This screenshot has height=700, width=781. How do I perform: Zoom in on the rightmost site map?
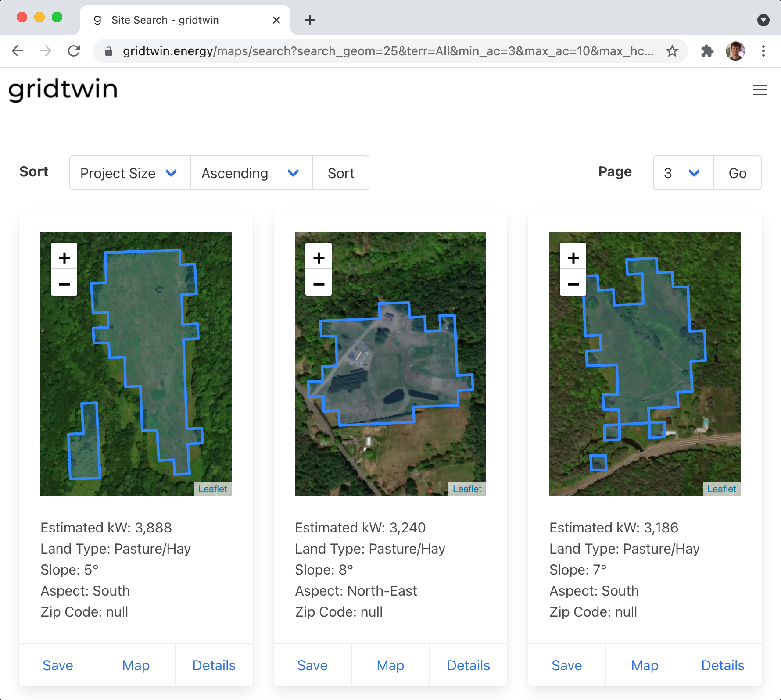[x=573, y=257]
